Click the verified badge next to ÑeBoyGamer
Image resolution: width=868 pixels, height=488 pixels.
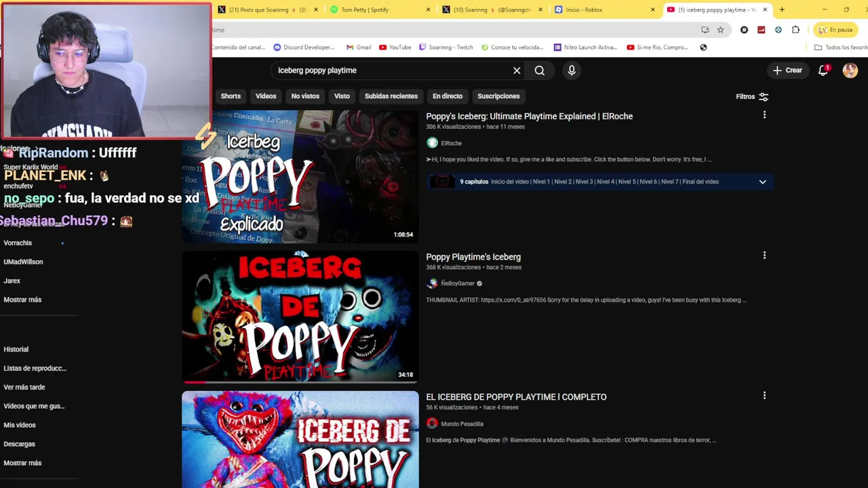[479, 283]
